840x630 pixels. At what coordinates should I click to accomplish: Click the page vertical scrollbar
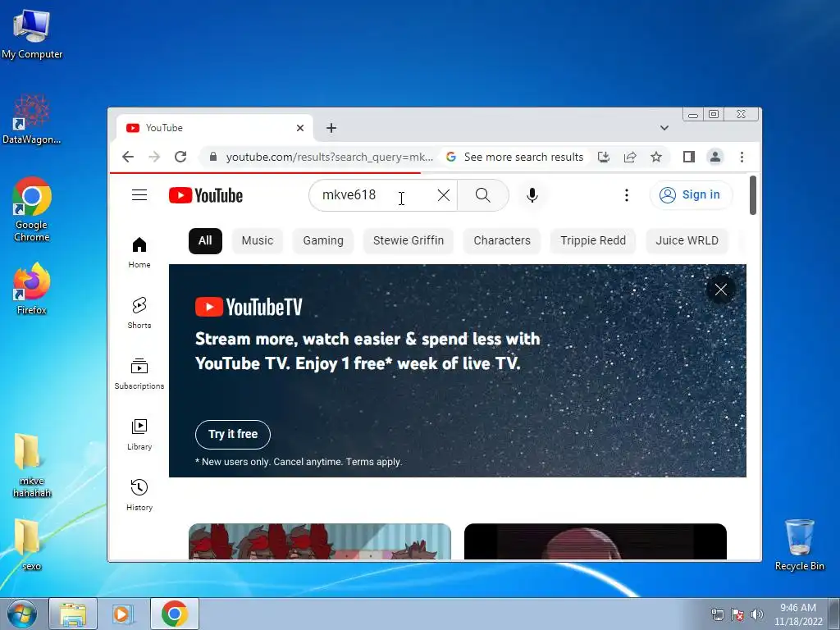pyautogui.click(x=753, y=195)
